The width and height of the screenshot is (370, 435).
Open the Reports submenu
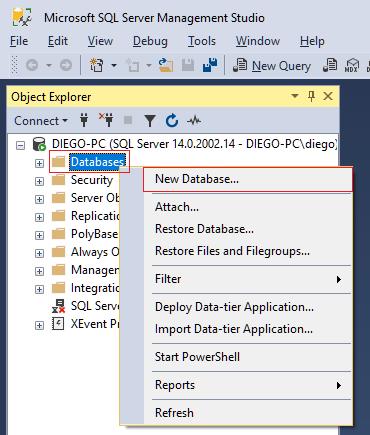click(248, 385)
